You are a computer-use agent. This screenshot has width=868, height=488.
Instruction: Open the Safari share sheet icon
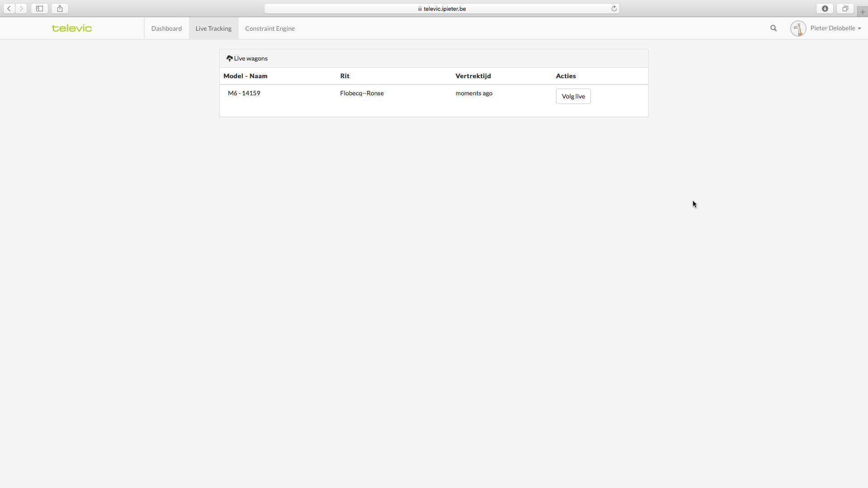60,9
